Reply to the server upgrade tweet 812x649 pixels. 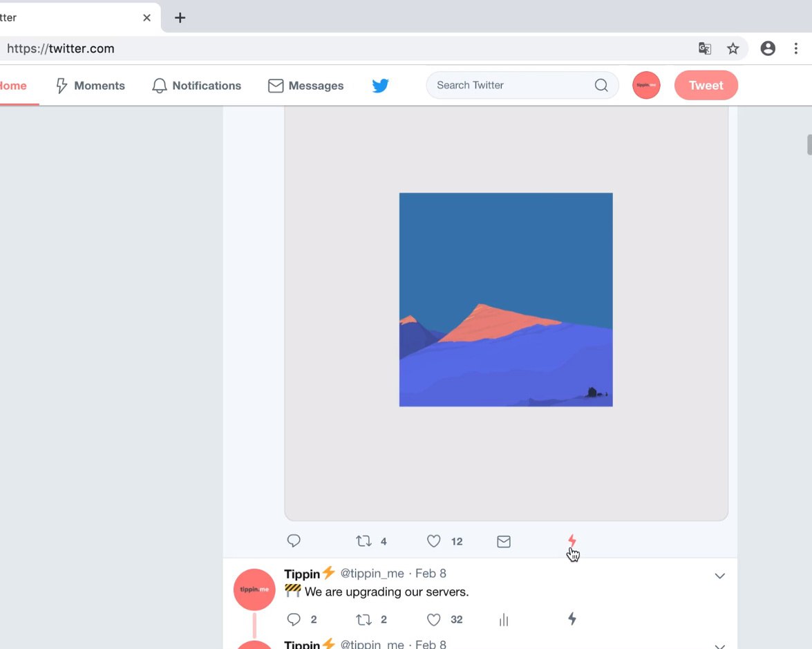point(301,619)
